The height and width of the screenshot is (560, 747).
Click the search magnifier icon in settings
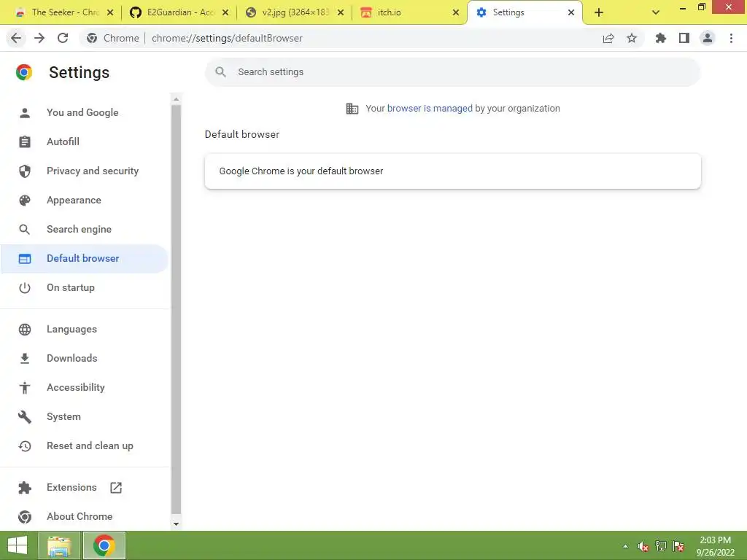(x=220, y=72)
